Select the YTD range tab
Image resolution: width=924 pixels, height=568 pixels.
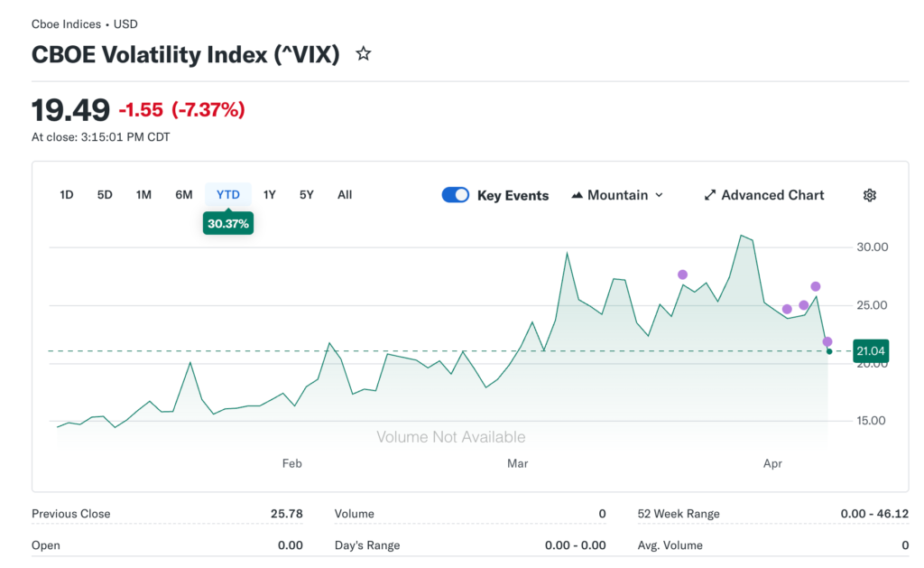(228, 195)
